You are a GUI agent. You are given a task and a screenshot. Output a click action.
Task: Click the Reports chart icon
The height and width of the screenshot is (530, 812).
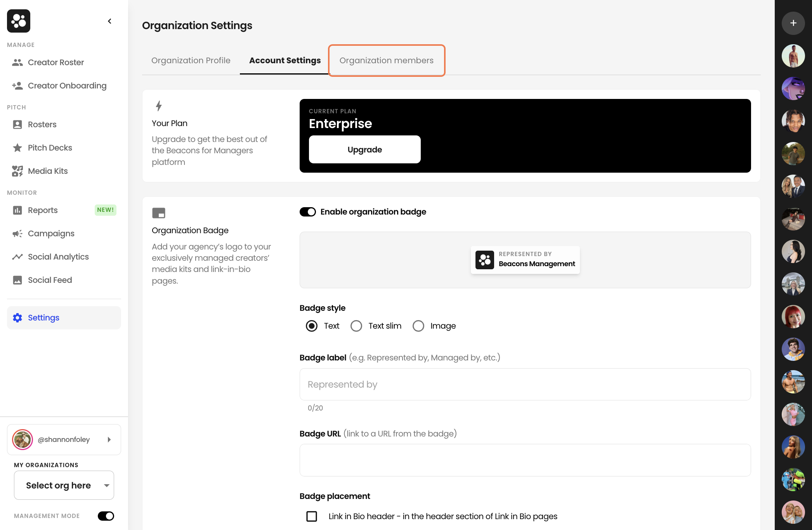point(17,210)
